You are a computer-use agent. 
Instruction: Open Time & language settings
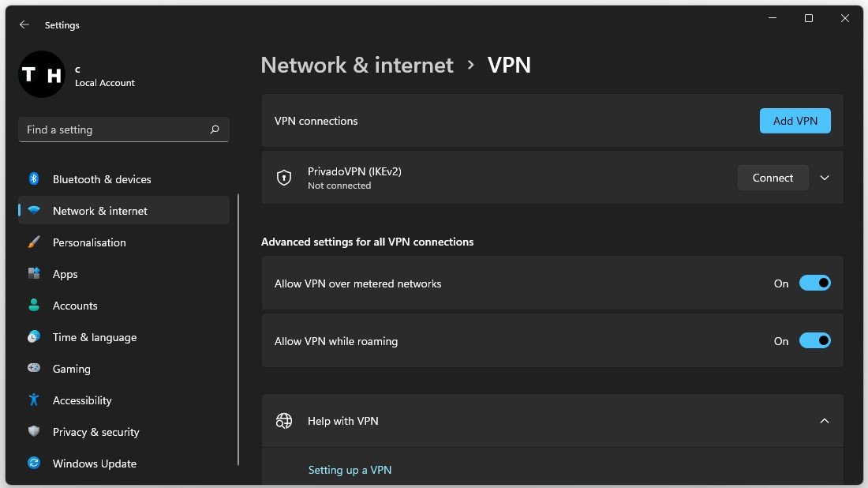click(x=95, y=337)
